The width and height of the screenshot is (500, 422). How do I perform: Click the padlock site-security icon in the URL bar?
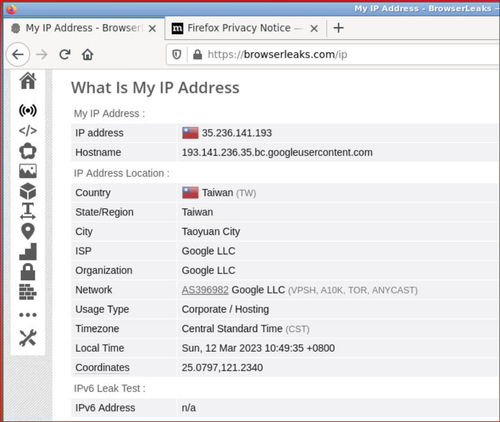pos(198,54)
